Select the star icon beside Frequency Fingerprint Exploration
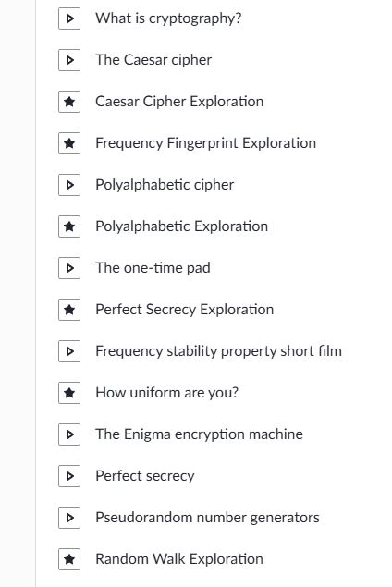 click(x=69, y=143)
